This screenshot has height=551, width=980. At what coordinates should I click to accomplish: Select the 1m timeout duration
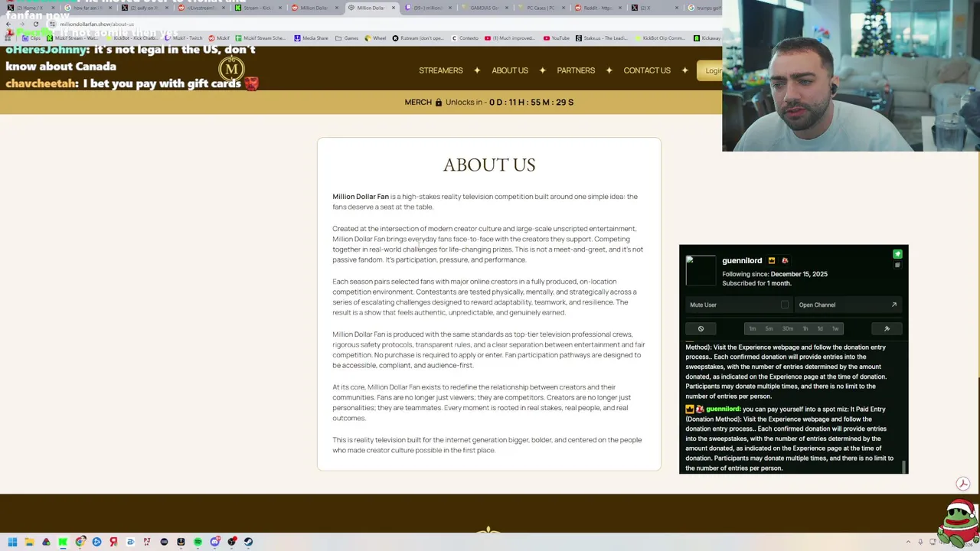(x=753, y=329)
